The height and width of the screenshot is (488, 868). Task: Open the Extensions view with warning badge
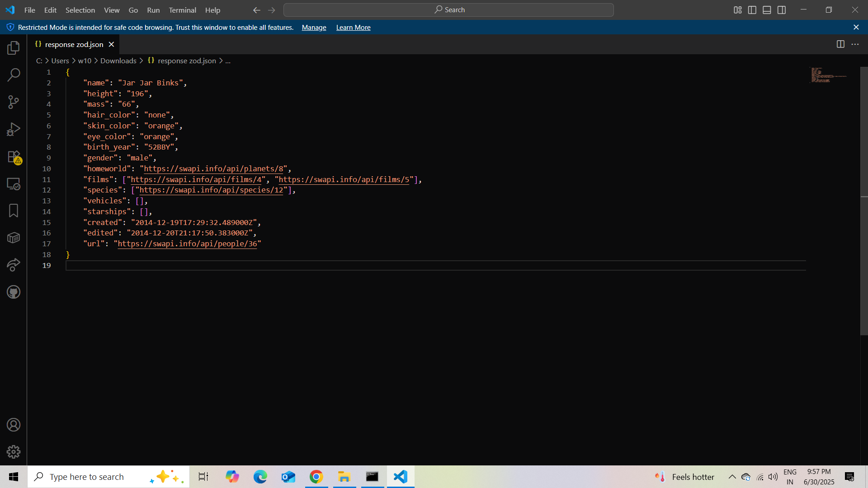(14, 157)
